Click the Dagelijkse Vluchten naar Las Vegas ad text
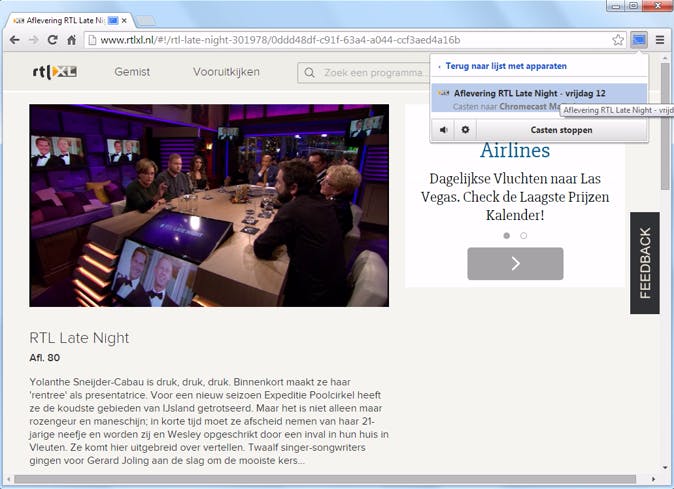The image size is (674, 489). [515, 197]
